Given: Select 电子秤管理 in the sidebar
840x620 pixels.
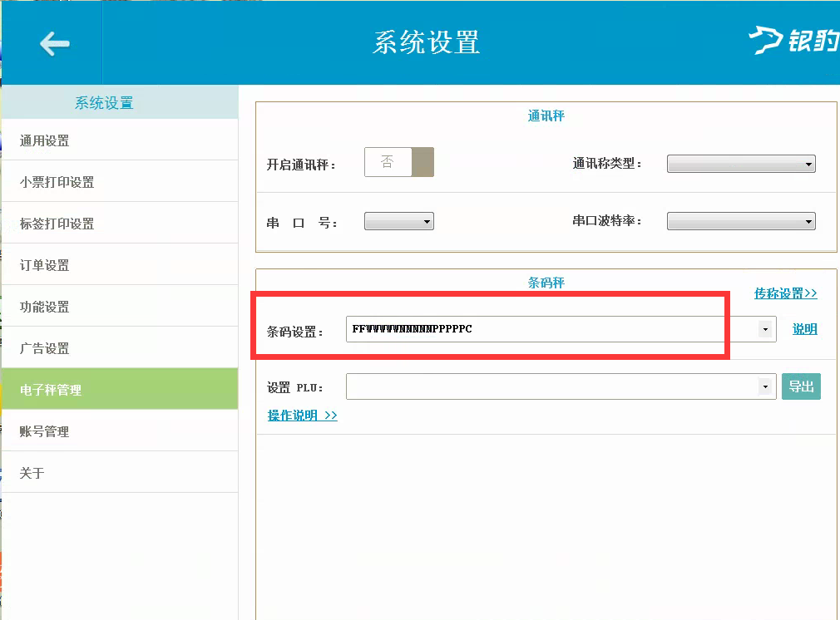Looking at the screenshot, I should coord(120,389).
